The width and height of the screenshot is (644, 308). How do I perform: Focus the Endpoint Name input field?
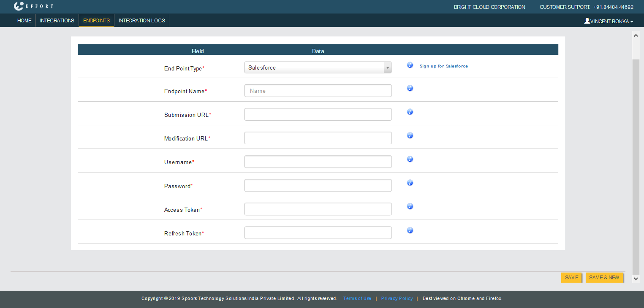pyautogui.click(x=318, y=91)
